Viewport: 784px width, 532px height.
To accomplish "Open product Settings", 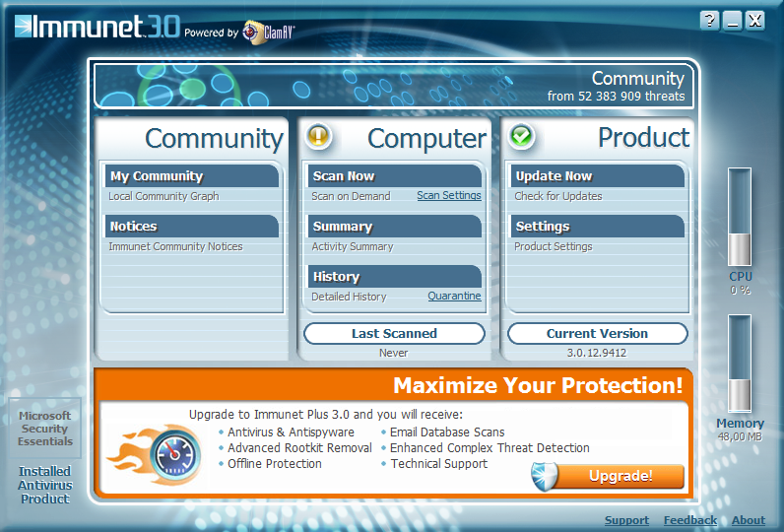I will pos(598,226).
